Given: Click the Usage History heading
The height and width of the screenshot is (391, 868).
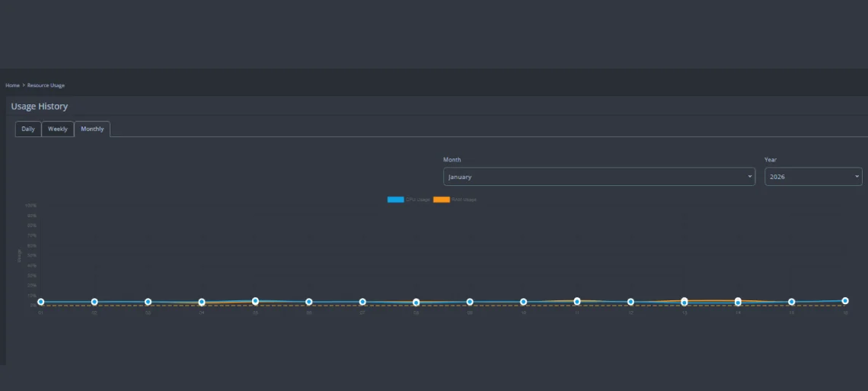Looking at the screenshot, I should tap(40, 107).
